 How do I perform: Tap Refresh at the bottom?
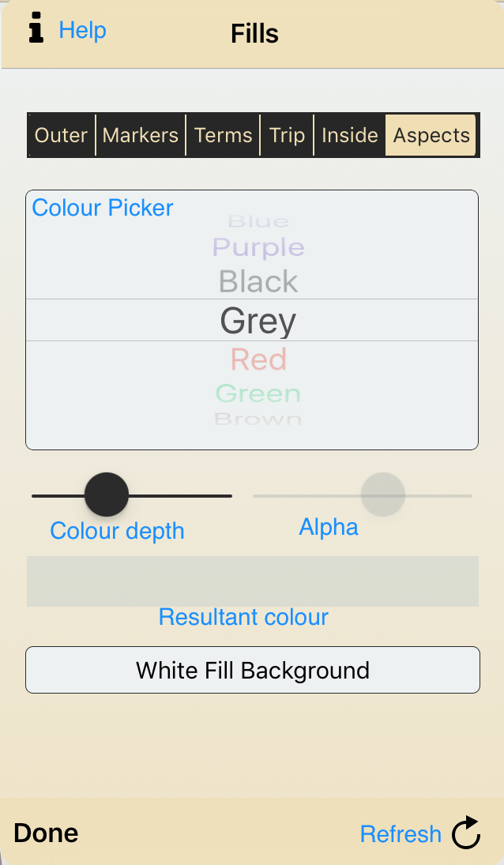click(x=401, y=833)
